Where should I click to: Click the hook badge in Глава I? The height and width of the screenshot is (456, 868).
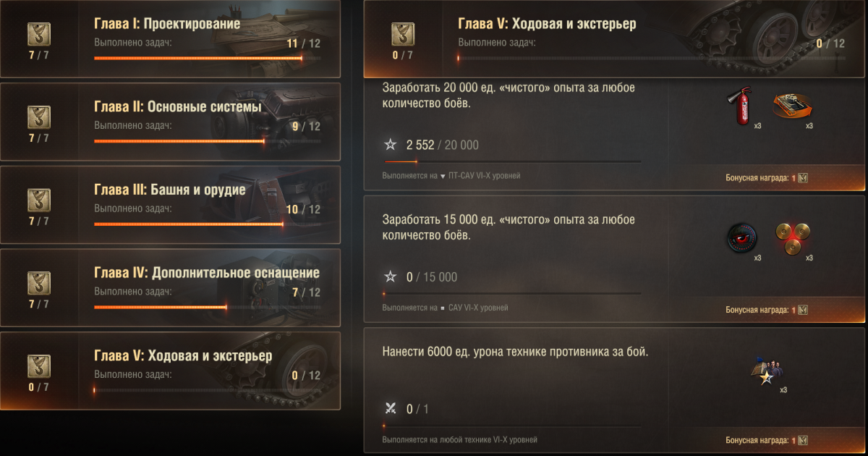(38, 34)
